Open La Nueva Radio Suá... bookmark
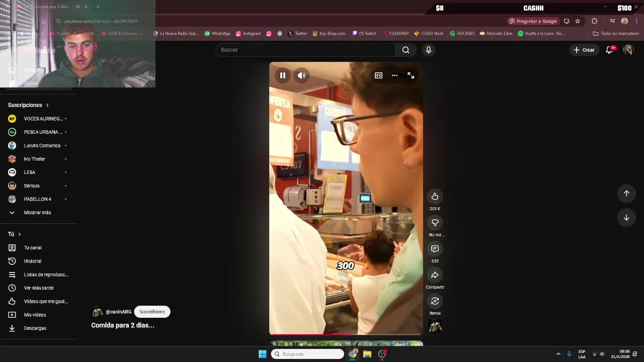644x362 pixels. [x=176, y=34]
